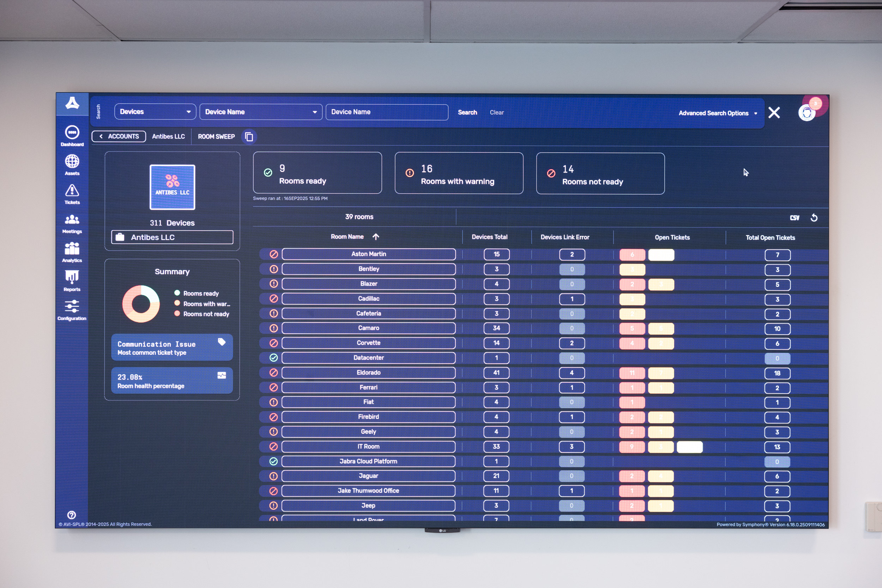Image resolution: width=882 pixels, height=588 pixels.
Task: Open the Analytics sidebar icon
Action: (x=72, y=249)
